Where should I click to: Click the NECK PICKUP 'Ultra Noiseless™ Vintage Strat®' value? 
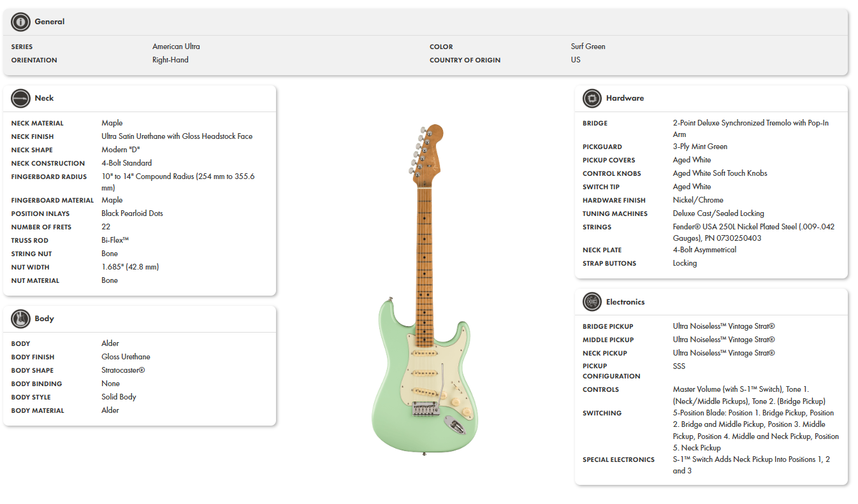click(724, 353)
